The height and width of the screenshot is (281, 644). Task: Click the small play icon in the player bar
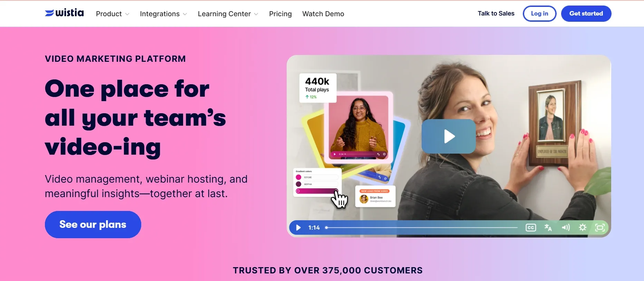(x=298, y=227)
